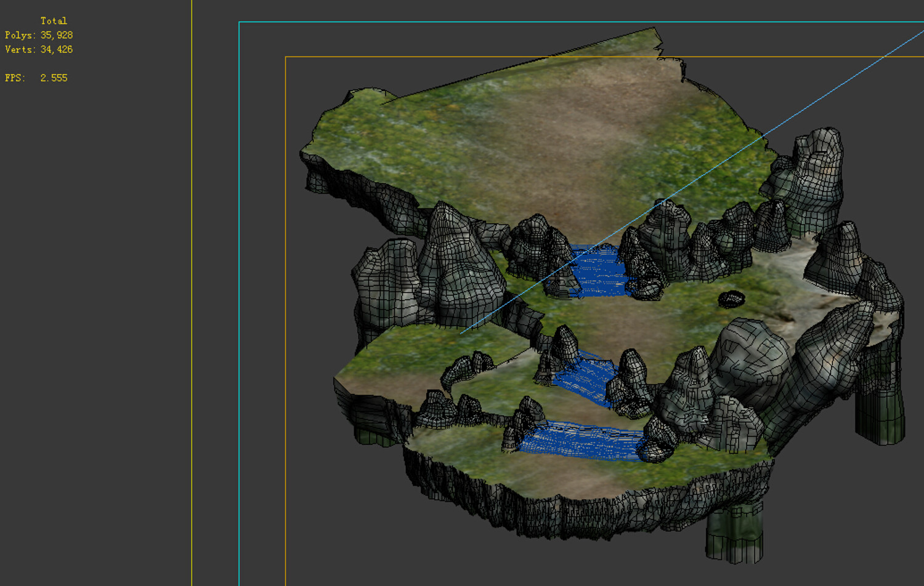
Task: Click the vertex count value "34,426"
Action: point(57,49)
